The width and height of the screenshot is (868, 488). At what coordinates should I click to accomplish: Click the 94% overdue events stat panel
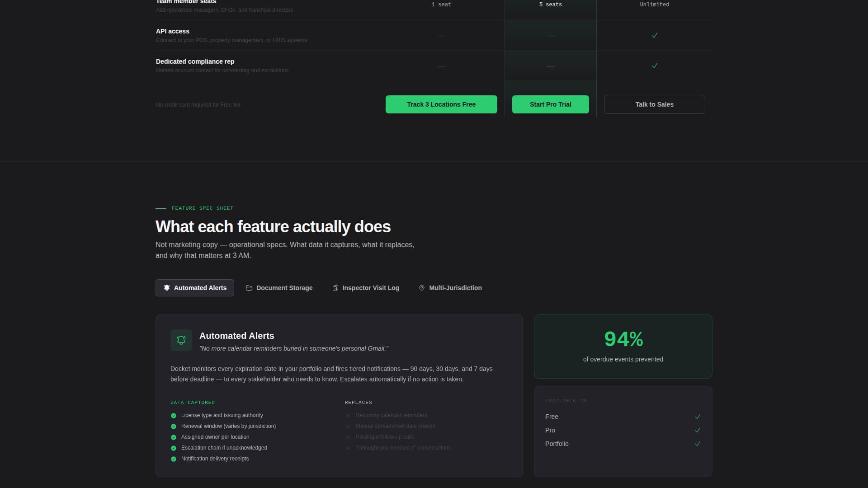(x=623, y=346)
